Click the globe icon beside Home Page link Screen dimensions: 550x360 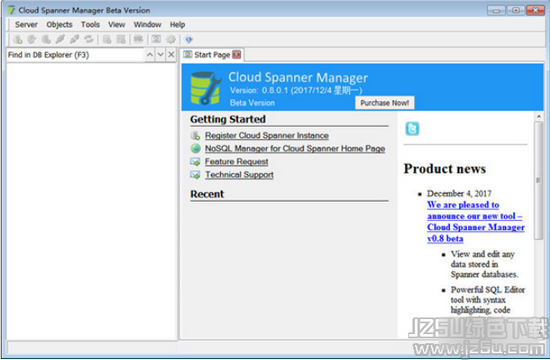195,148
